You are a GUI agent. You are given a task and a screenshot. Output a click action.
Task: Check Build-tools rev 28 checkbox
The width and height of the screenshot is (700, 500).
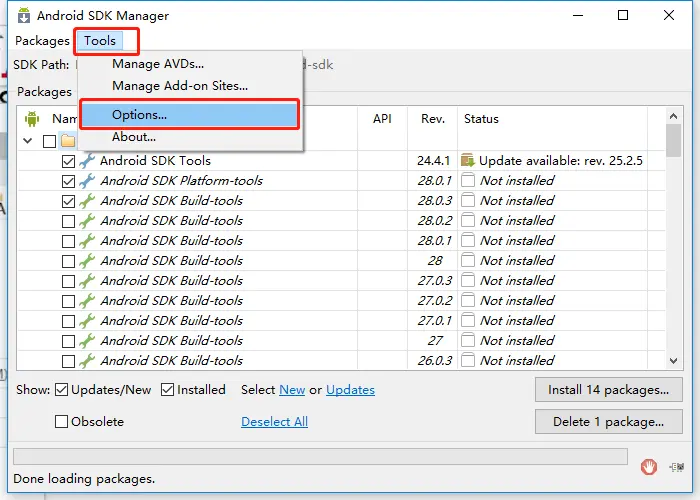[68, 261]
